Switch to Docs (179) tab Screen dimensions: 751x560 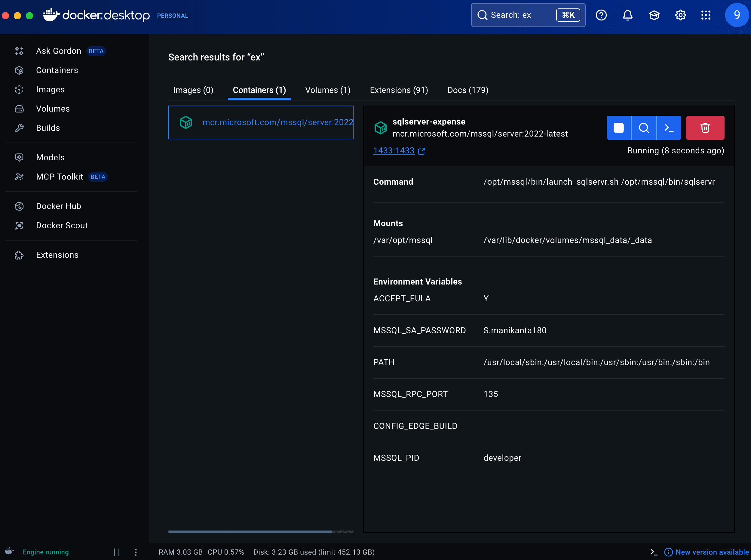tap(468, 90)
